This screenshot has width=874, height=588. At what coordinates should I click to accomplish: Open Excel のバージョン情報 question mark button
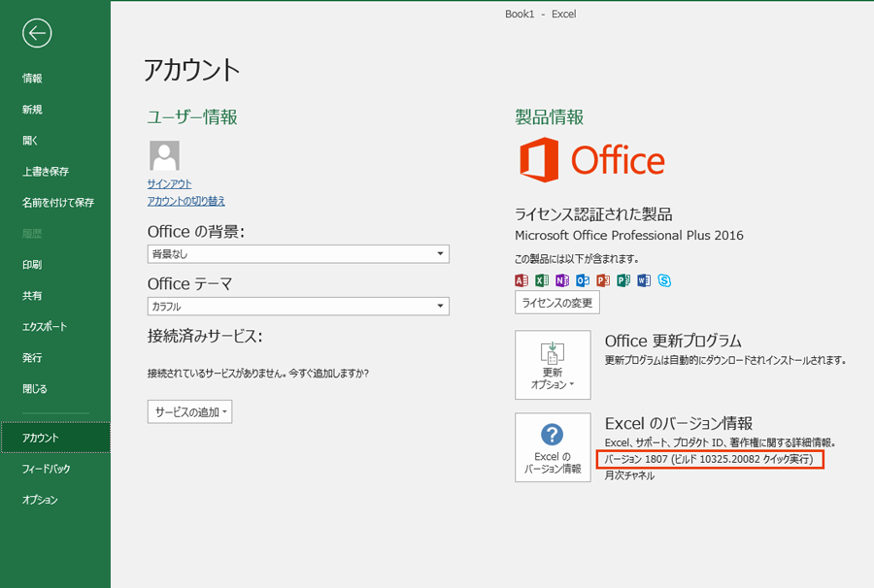[553, 447]
